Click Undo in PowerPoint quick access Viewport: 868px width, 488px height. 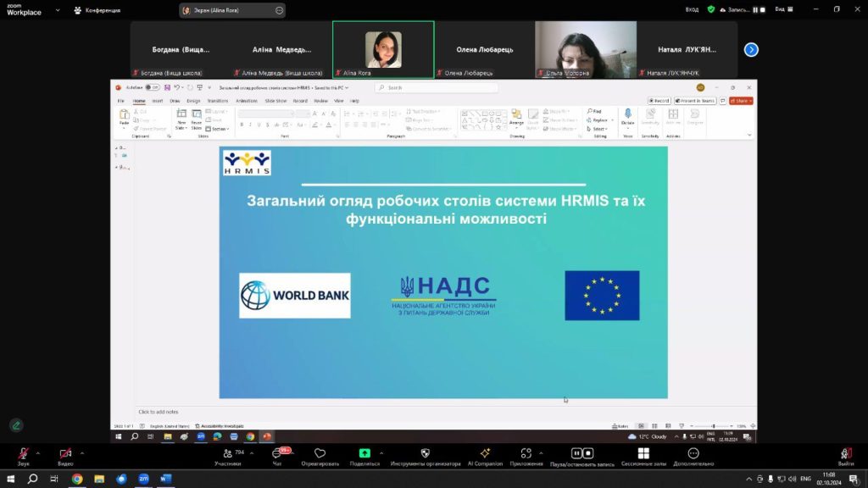point(176,87)
